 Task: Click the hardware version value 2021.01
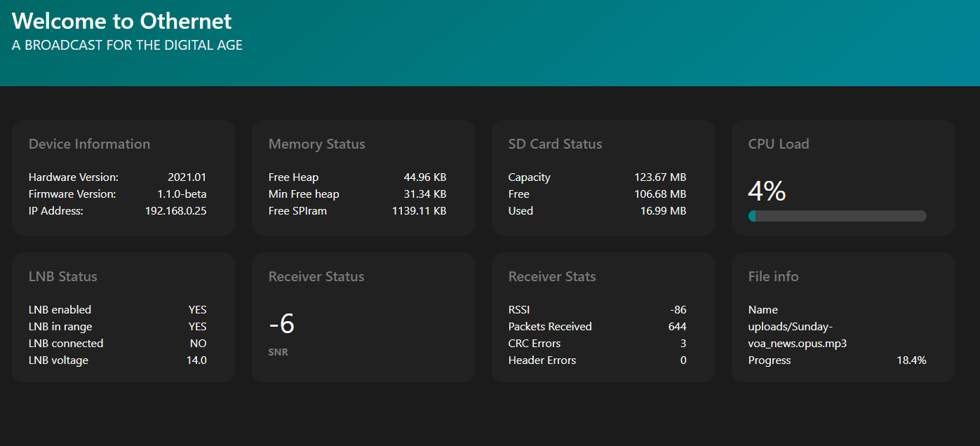pyautogui.click(x=187, y=177)
